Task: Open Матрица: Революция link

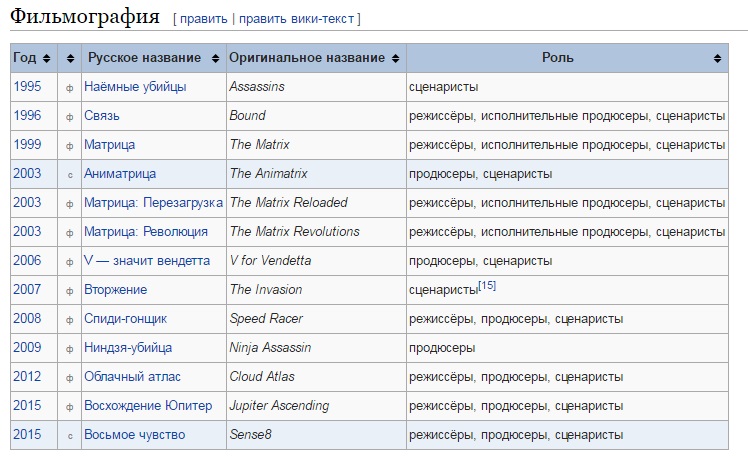Action: click(146, 232)
